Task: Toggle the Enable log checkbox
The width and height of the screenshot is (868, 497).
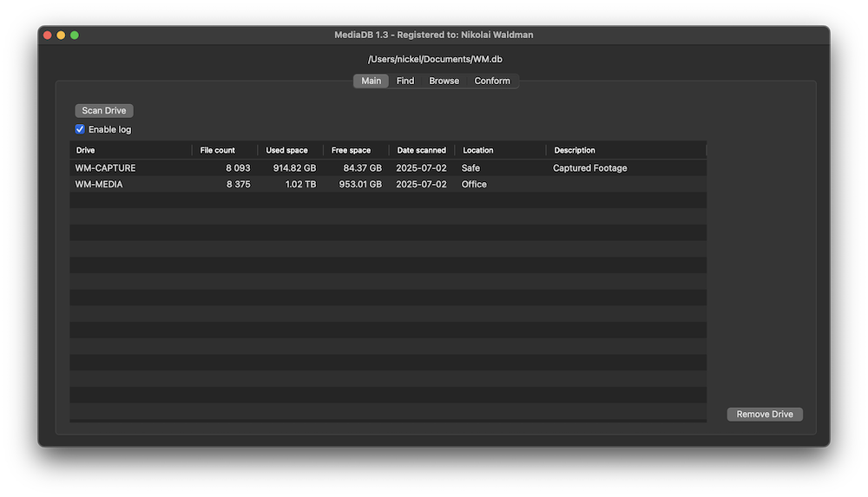Action: (80, 129)
